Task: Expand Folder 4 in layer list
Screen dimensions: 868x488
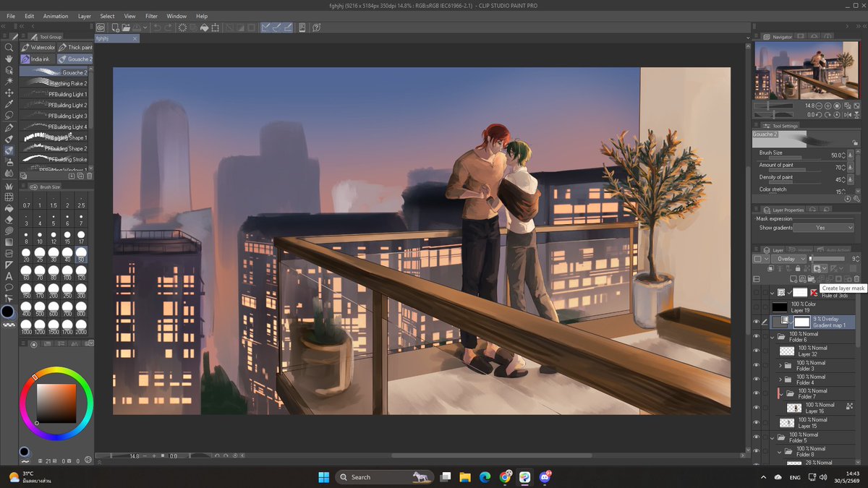Action: click(780, 380)
